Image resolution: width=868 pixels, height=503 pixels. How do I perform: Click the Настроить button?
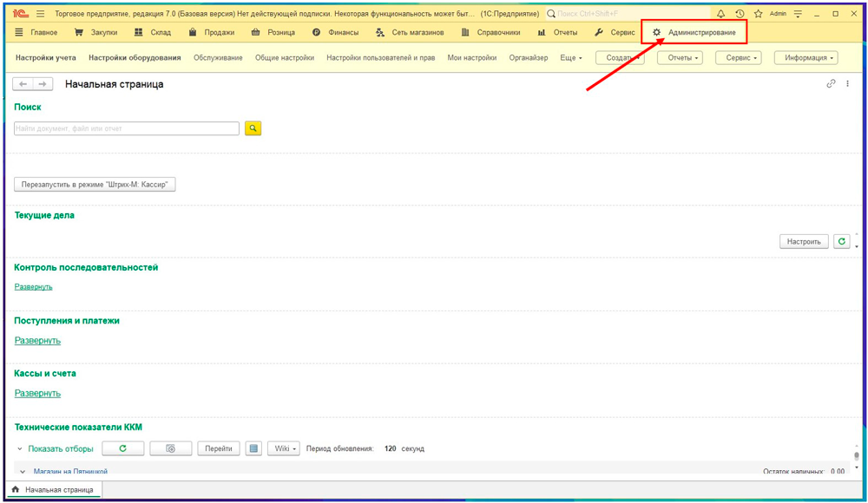(x=804, y=241)
